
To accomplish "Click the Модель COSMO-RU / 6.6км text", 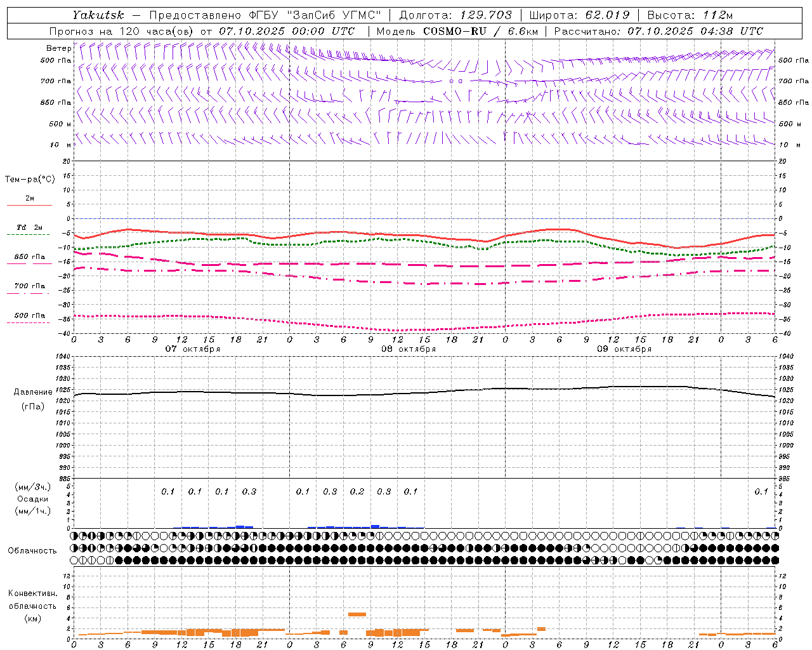I will [458, 31].
